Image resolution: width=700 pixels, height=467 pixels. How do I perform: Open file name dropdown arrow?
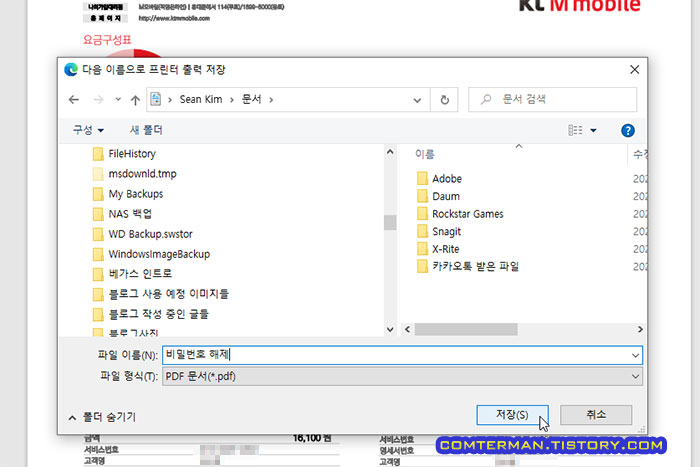(635, 356)
